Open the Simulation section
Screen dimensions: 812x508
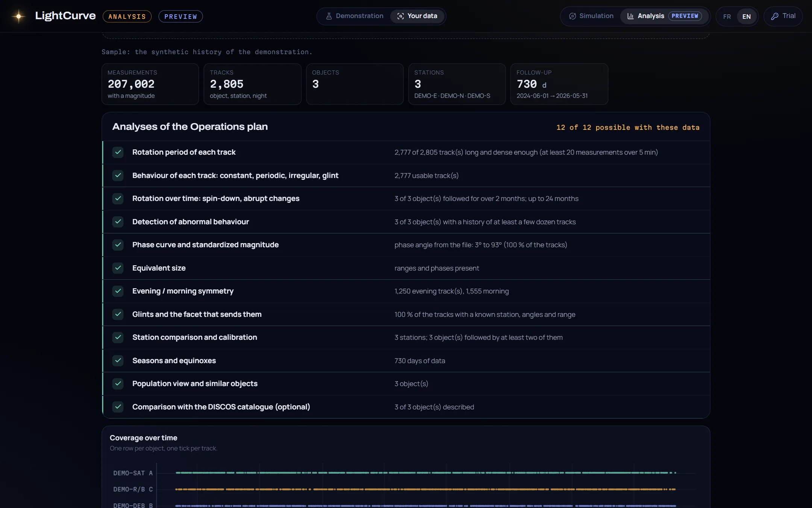click(591, 16)
